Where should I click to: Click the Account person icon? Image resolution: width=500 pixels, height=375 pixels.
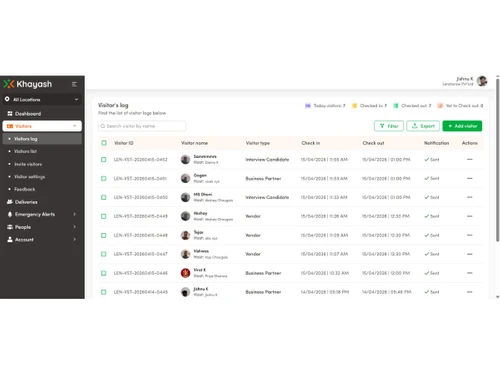tap(10, 239)
